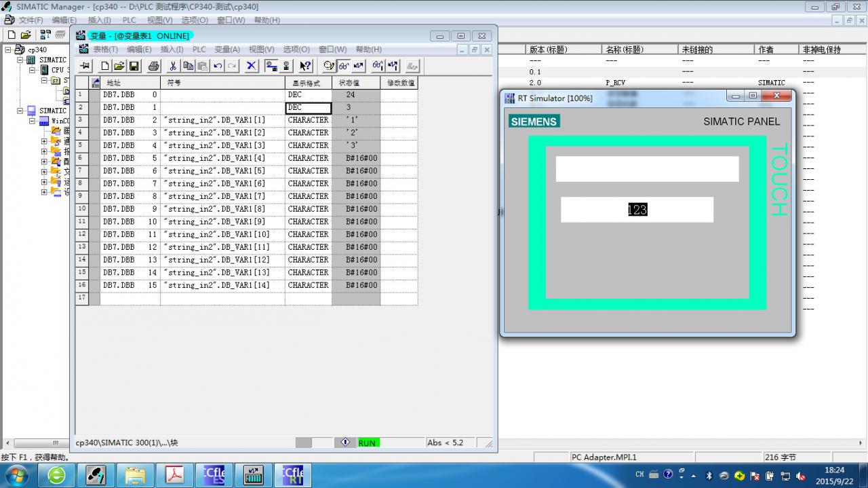868x488 pixels.
Task: Toggle the monitor variables glasses icon
Action: (x=344, y=66)
